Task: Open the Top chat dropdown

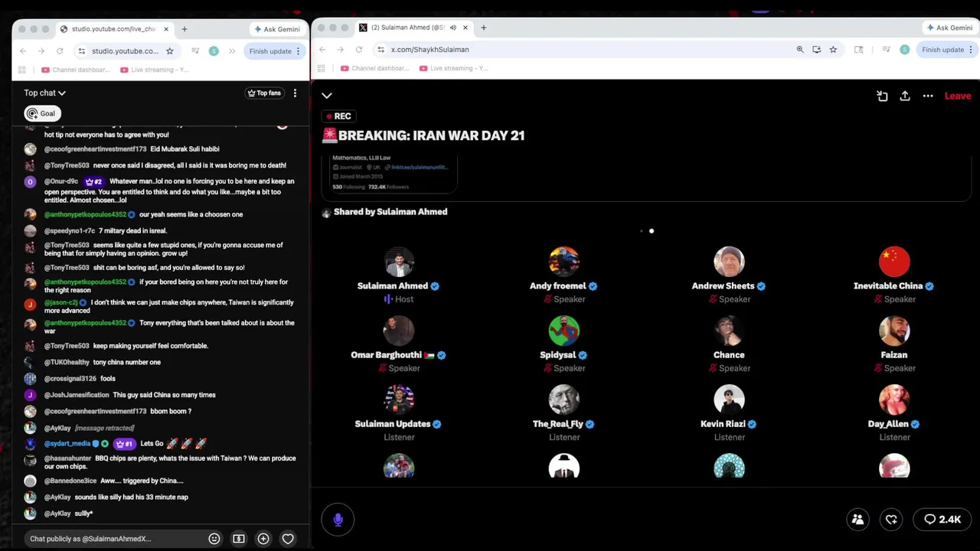Action: click(x=44, y=93)
